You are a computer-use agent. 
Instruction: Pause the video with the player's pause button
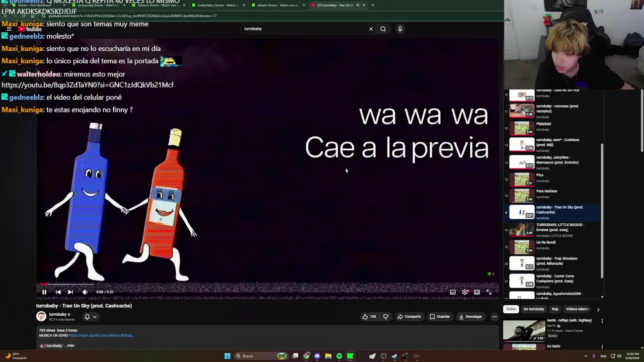pyautogui.click(x=44, y=292)
